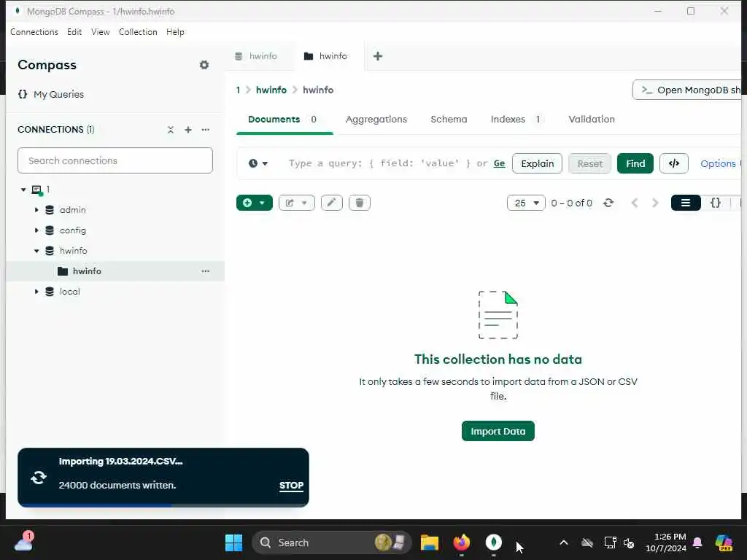The width and height of the screenshot is (747, 560).
Task: Click Open MongoDB shell button
Action: click(688, 90)
